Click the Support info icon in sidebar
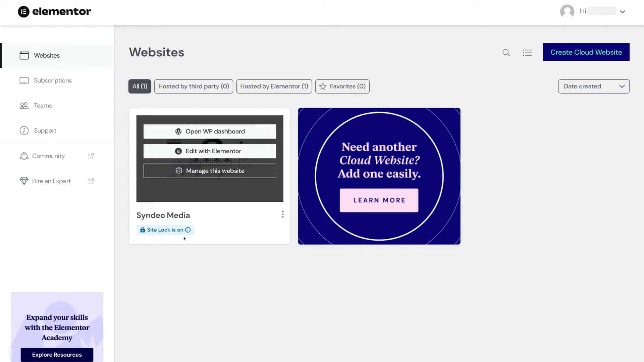The image size is (644, 362). (24, 131)
